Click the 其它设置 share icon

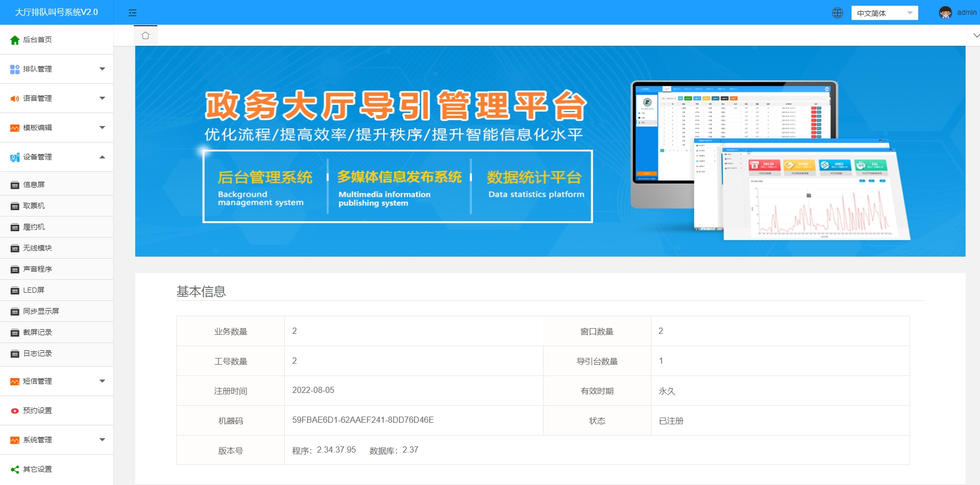point(15,470)
